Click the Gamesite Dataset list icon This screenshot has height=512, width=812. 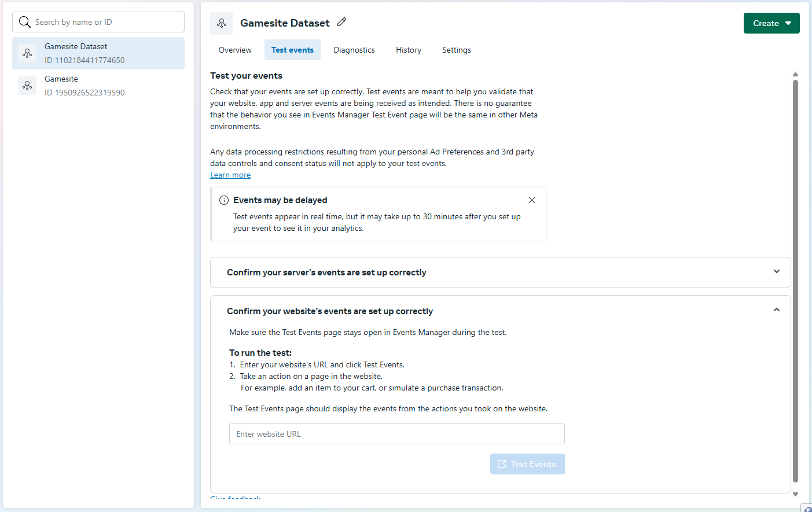click(x=27, y=53)
